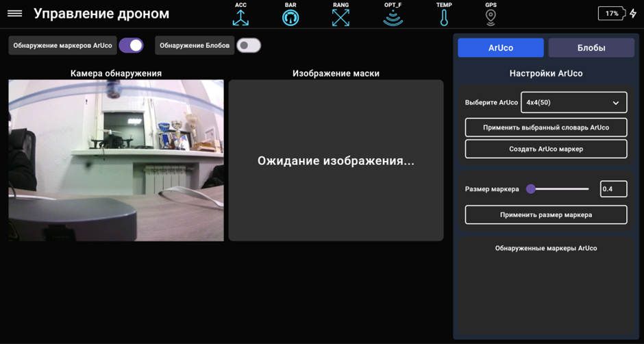This screenshot has height=344, width=644.
Task: Click the TEMP thermometer icon
Action: pos(444,18)
